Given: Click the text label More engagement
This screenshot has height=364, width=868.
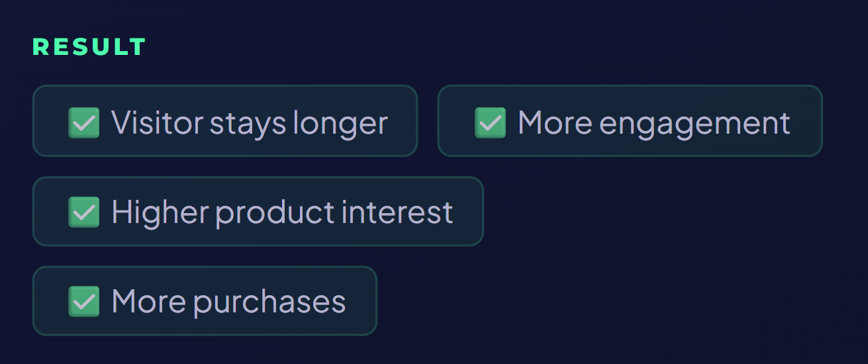Looking at the screenshot, I should point(654,123).
